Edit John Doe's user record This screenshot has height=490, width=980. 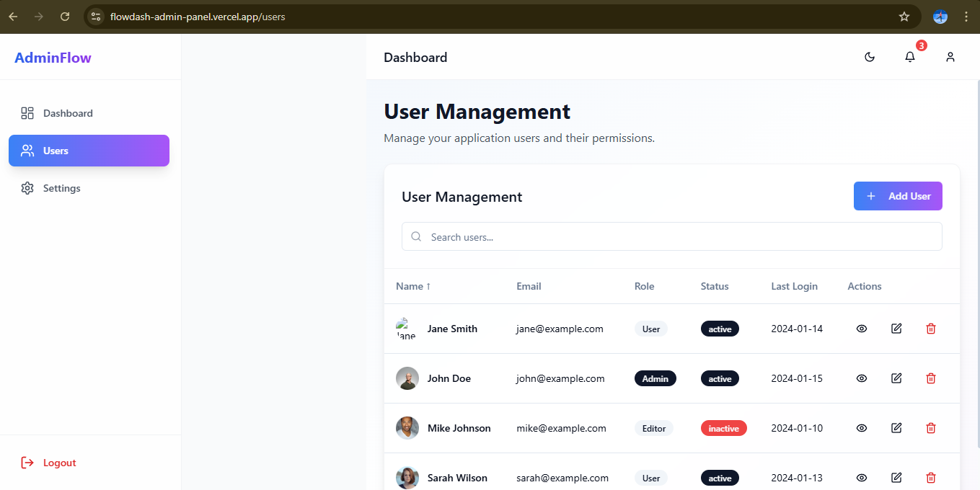pos(896,378)
